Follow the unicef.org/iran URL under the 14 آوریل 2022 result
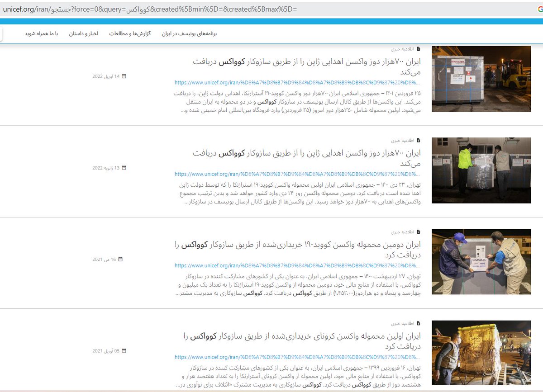 click(297, 83)
